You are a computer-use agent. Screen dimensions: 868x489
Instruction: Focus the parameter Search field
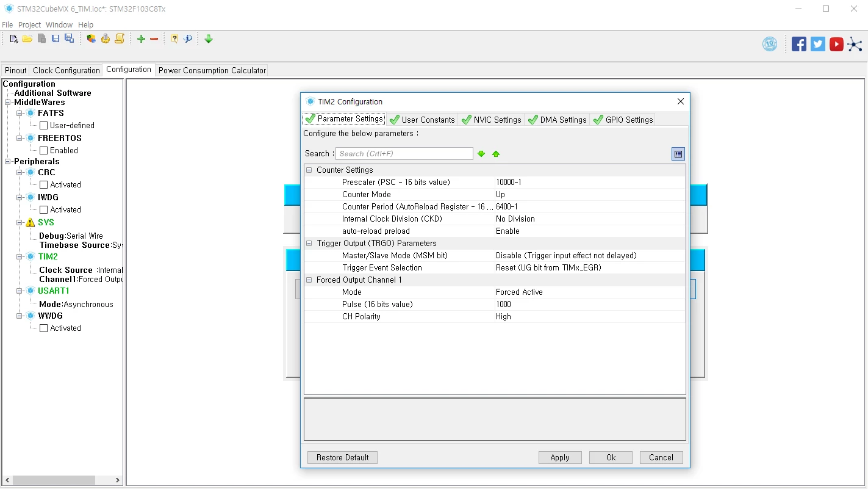pos(404,154)
